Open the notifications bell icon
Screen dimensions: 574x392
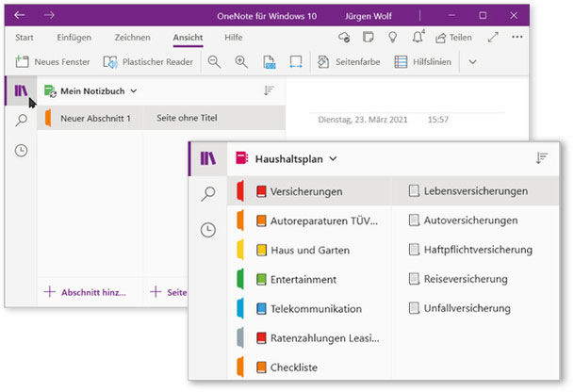(x=418, y=37)
